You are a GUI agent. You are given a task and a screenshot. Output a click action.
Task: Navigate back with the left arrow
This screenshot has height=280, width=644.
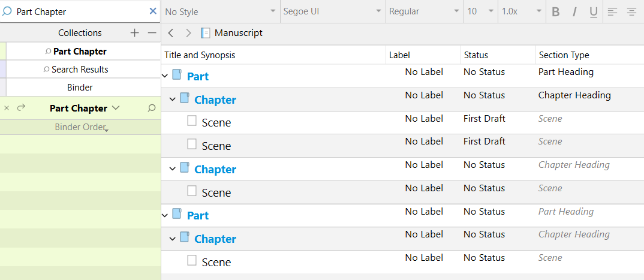[x=171, y=33]
